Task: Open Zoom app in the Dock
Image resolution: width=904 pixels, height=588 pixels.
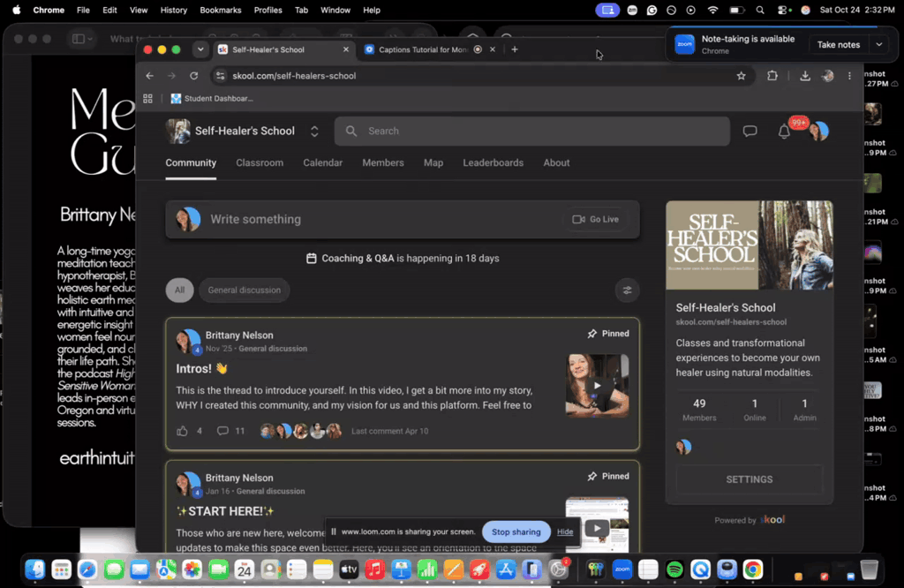Action: pyautogui.click(x=622, y=570)
